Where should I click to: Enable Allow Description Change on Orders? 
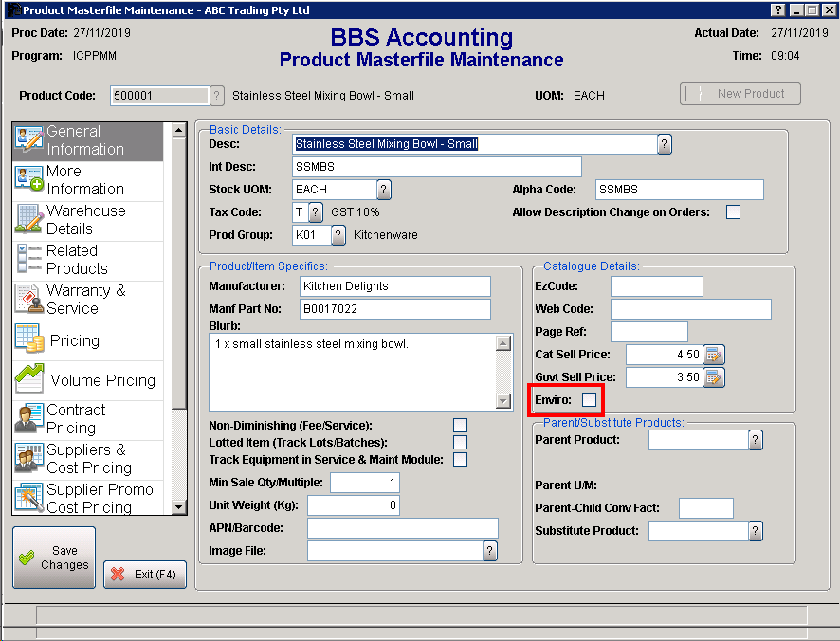(x=733, y=212)
